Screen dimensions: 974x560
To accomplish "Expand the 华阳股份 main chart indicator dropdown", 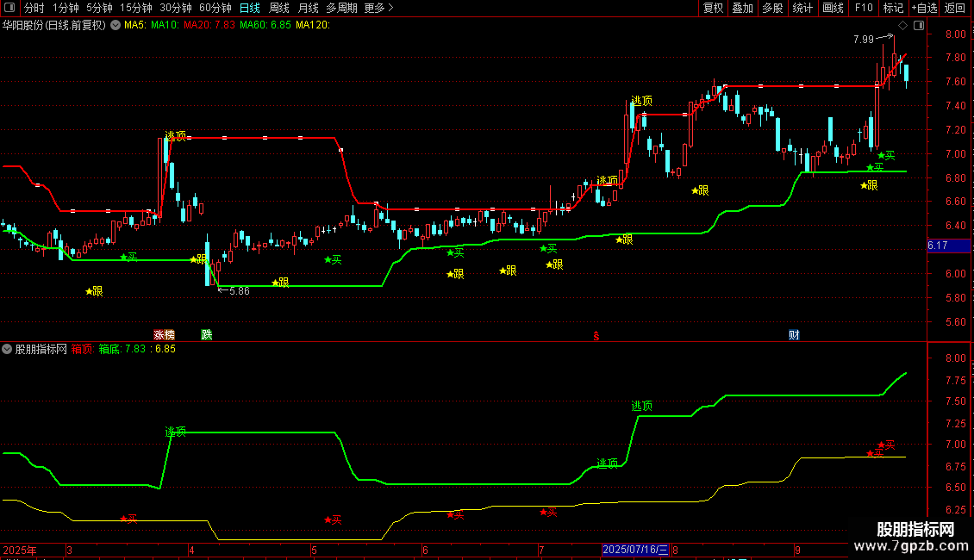I will click(x=116, y=26).
